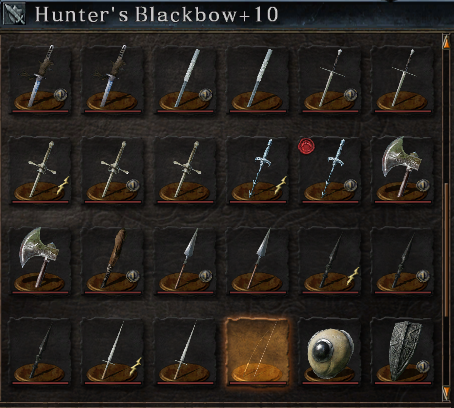The image size is (454, 408).
Task: Pick the blue ornate sword with lightning mark
Action: [x=258, y=170]
